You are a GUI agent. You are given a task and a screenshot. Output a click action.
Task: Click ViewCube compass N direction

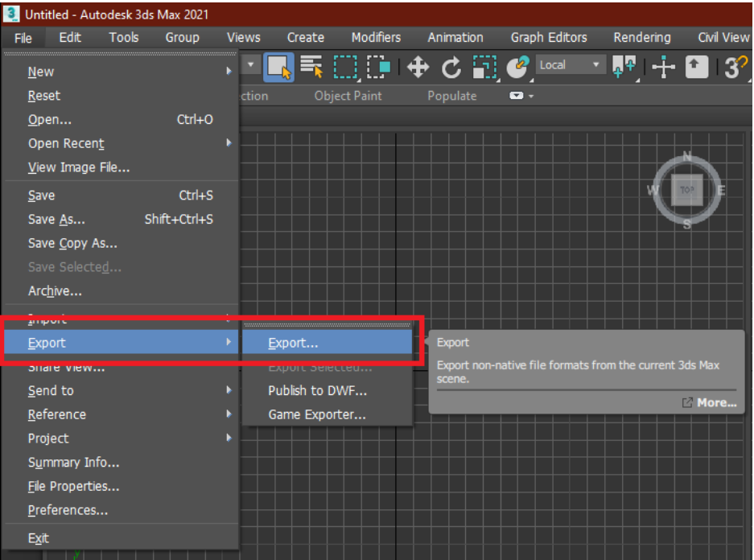[x=687, y=156]
